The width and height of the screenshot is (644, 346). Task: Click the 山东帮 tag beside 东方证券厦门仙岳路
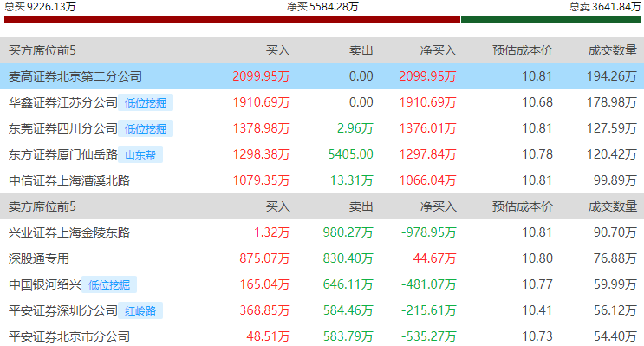pos(140,154)
